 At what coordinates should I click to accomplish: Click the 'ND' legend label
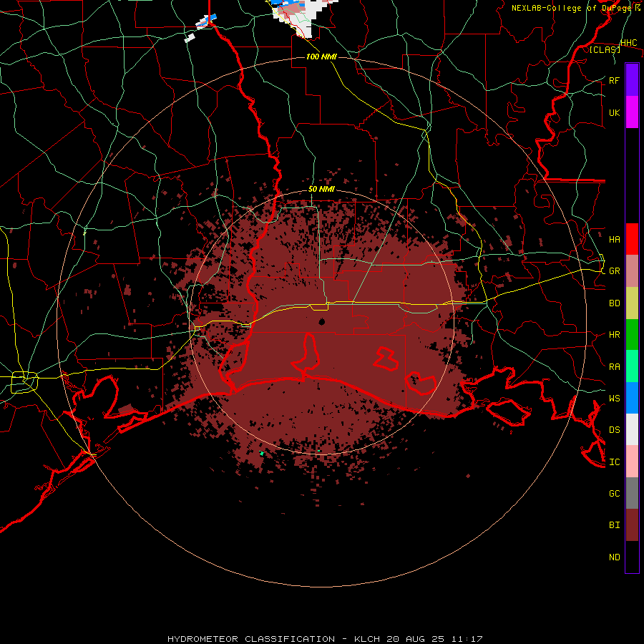(x=614, y=557)
